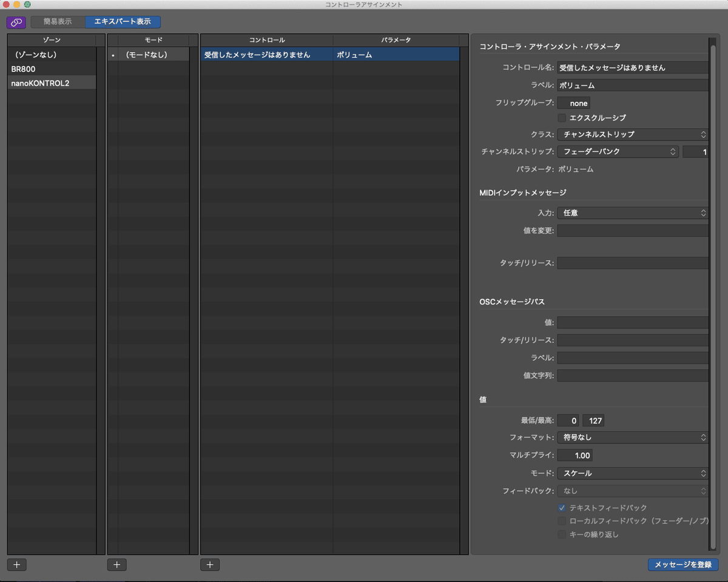Select (ゾーンなし) in zone list
This screenshot has width=728, height=582.
click(52, 55)
